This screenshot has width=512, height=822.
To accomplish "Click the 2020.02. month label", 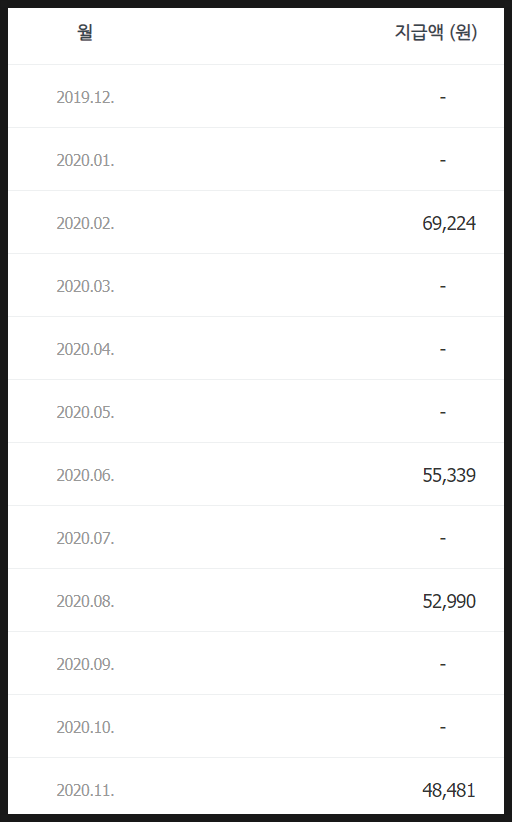I will pos(85,223).
